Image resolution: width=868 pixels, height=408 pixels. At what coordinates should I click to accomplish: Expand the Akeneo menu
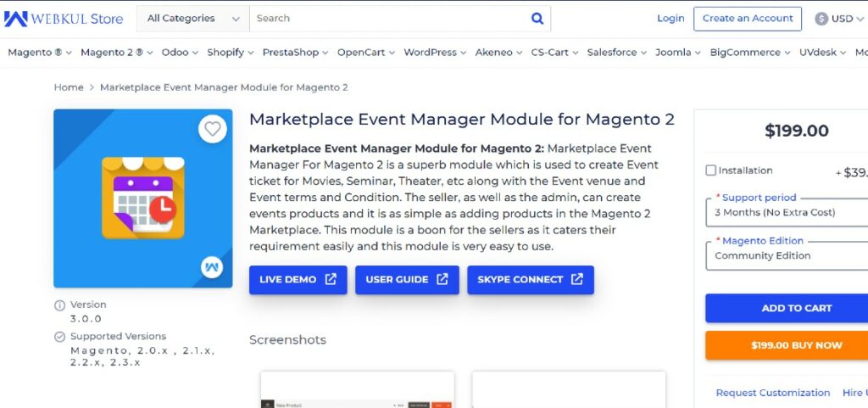[x=498, y=53]
